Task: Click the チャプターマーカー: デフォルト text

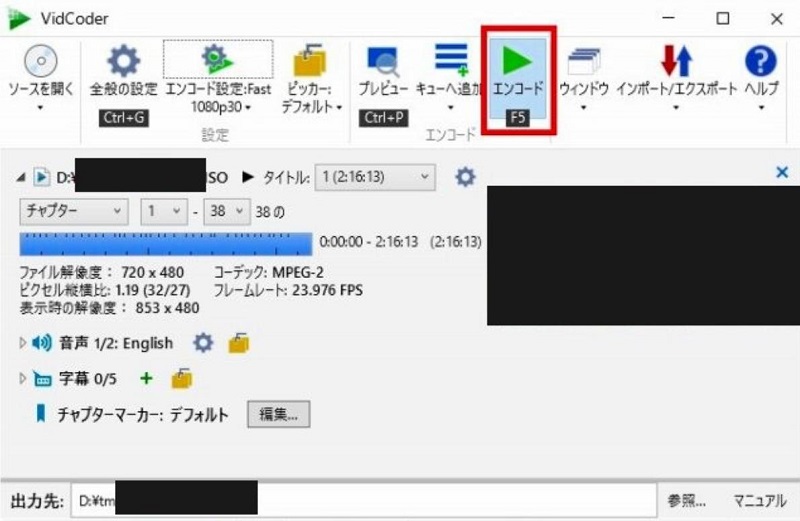Action: click(x=142, y=414)
